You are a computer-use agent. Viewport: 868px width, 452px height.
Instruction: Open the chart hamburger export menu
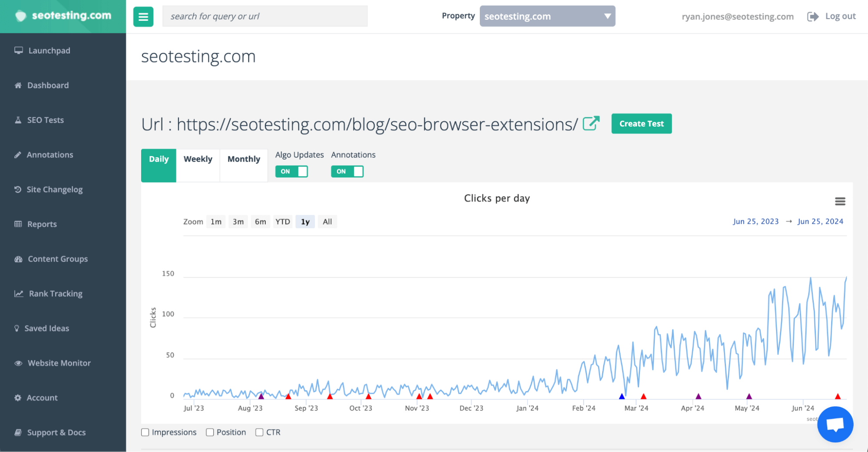(x=840, y=201)
